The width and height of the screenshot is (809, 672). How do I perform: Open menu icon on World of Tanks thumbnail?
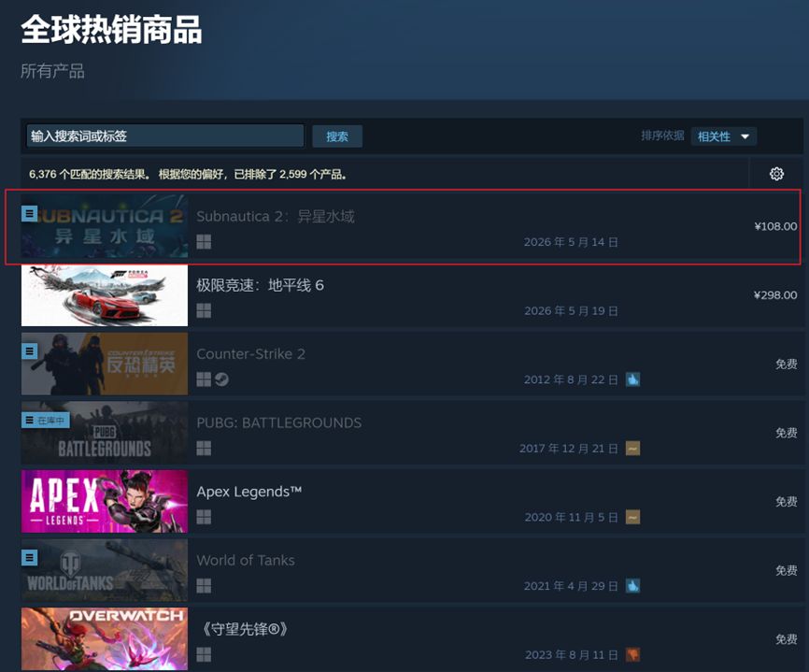[29, 557]
